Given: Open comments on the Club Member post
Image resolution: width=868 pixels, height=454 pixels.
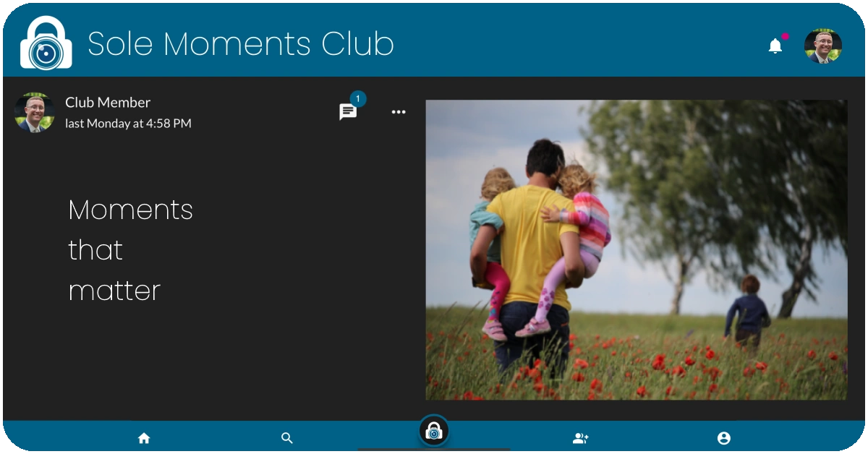Looking at the screenshot, I should pyautogui.click(x=348, y=112).
